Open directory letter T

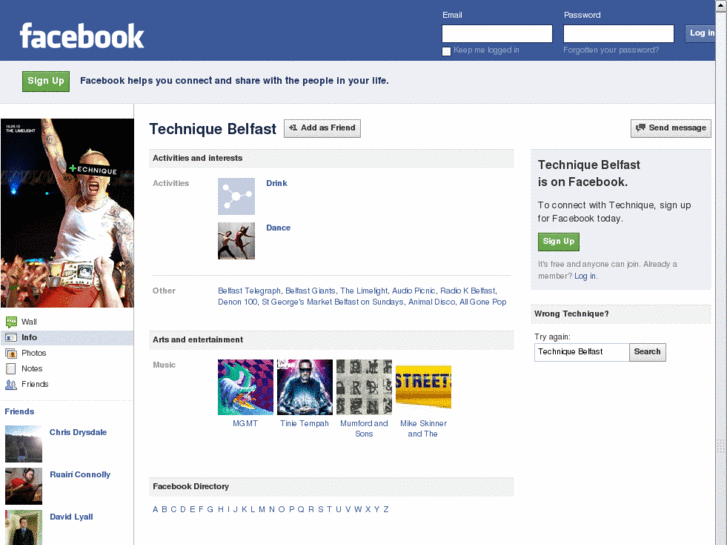coord(329,509)
